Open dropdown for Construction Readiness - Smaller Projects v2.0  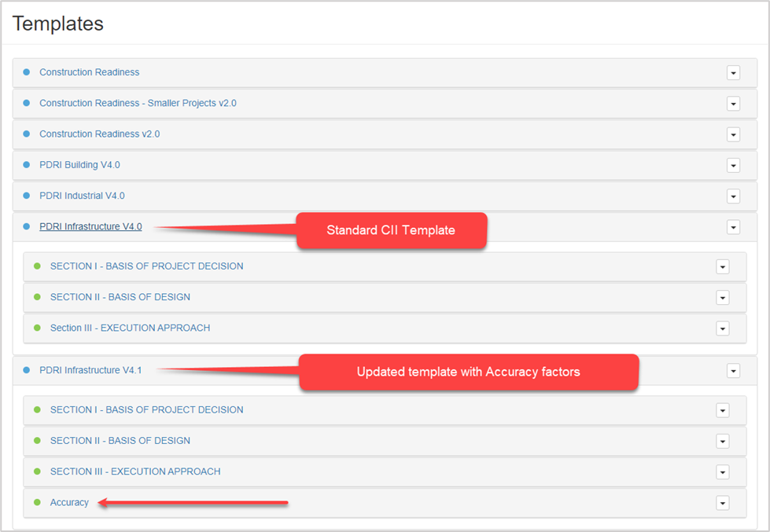pos(733,104)
